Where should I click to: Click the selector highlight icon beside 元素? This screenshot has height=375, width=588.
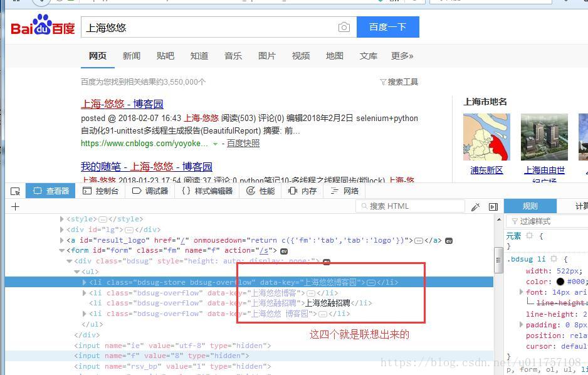[530, 236]
